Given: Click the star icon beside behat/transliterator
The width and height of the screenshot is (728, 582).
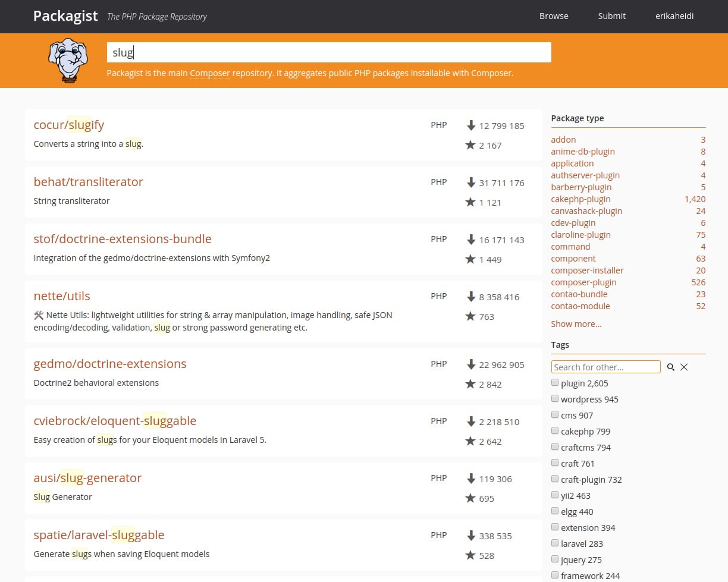Looking at the screenshot, I should [470, 202].
